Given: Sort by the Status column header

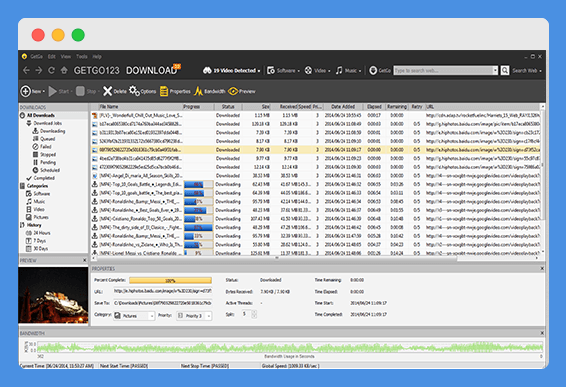Looking at the screenshot, I should click(228, 107).
